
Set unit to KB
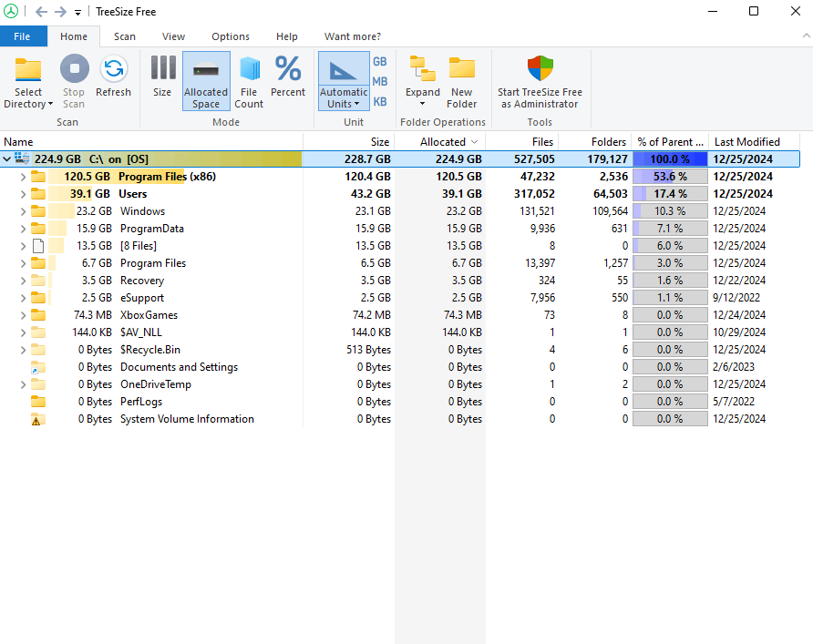click(379, 101)
